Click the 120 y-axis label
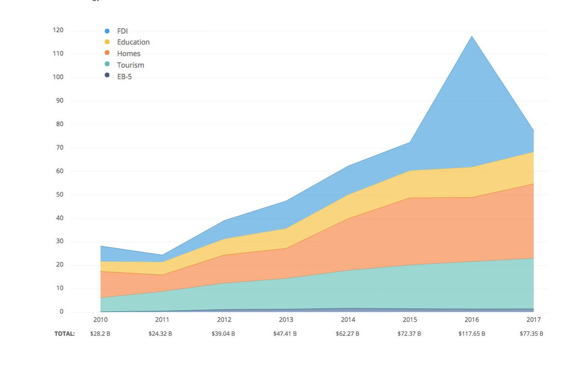The height and width of the screenshot is (377, 588). pyautogui.click(x=58, y=30)
